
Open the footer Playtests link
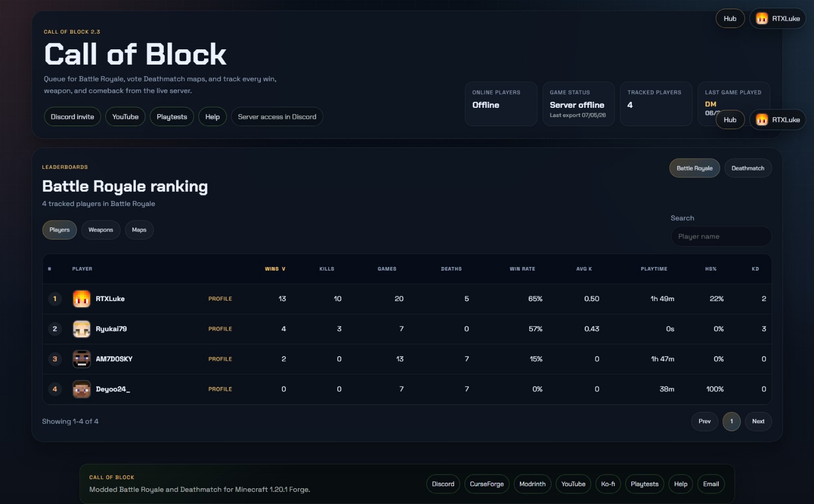pyautogui.click(x=645, y=484)
